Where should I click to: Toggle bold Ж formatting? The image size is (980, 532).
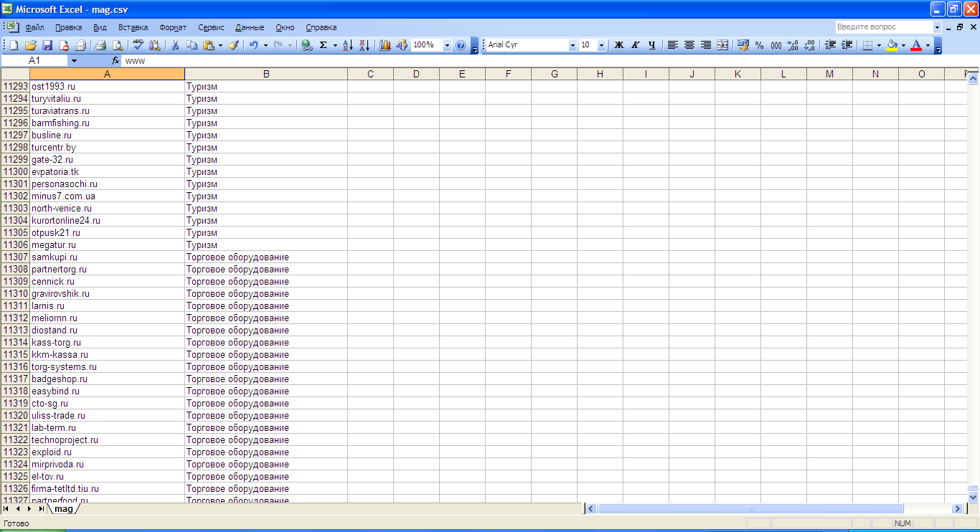tap(619, 45)
